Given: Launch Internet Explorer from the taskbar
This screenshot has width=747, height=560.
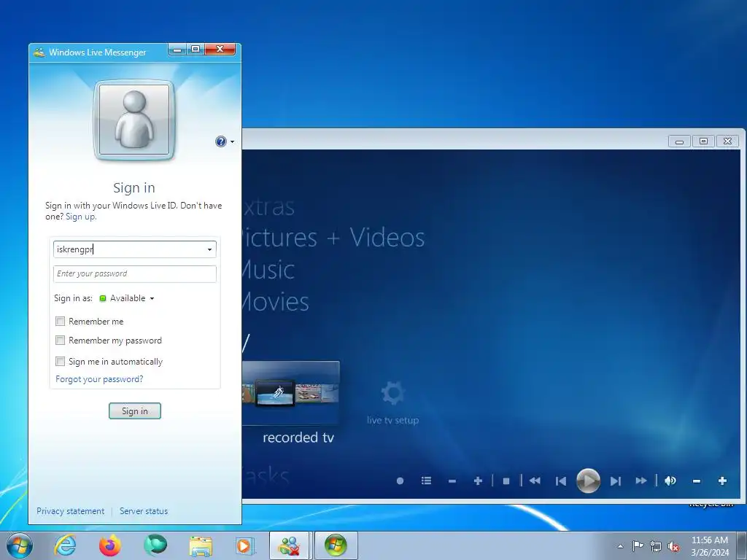Looking at the screenshot, I should (65, 545).
